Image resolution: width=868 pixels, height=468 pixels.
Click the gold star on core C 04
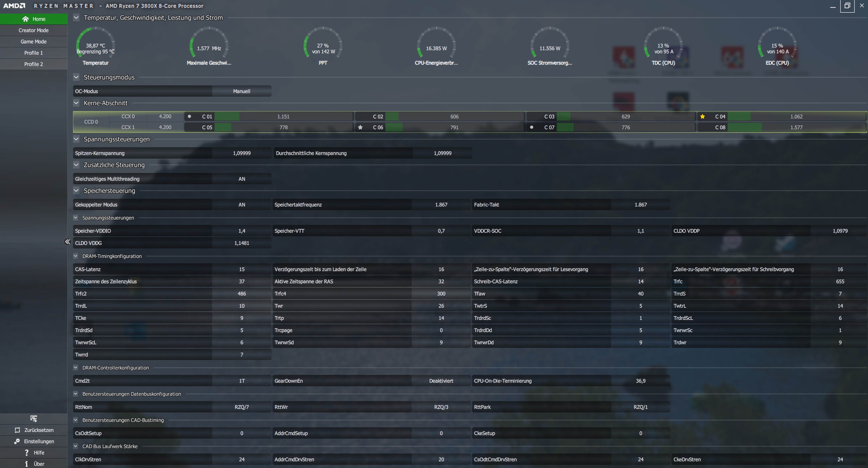tap(702, 117)
